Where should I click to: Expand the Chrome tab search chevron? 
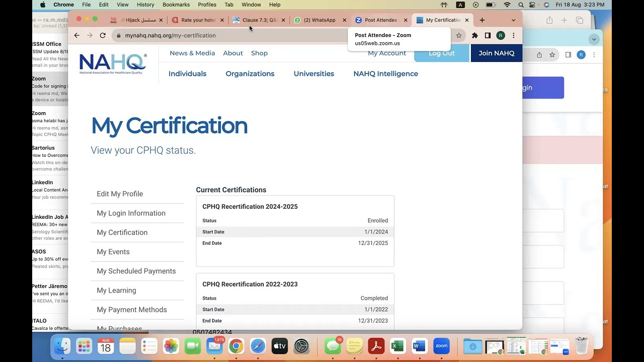tap(513, 20)
